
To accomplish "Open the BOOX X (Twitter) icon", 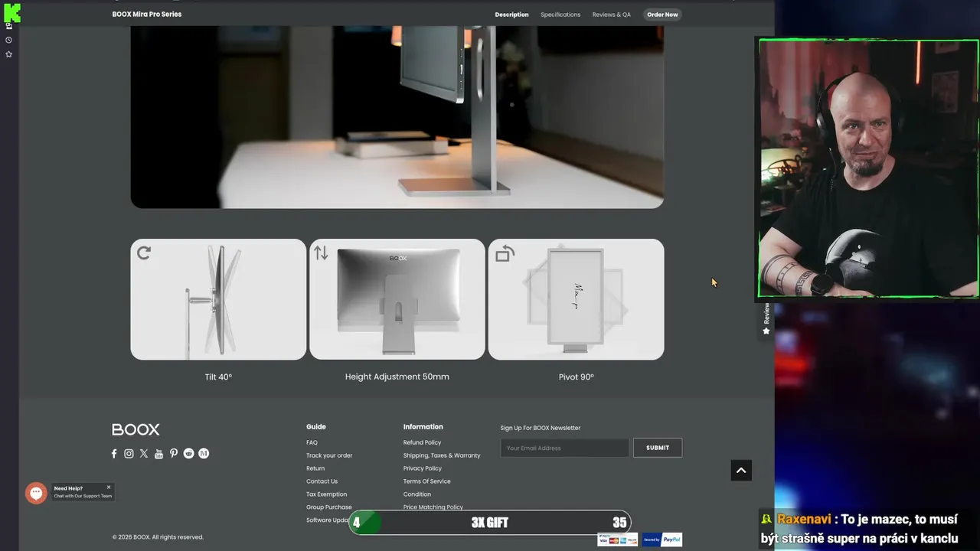I will 144,454.
